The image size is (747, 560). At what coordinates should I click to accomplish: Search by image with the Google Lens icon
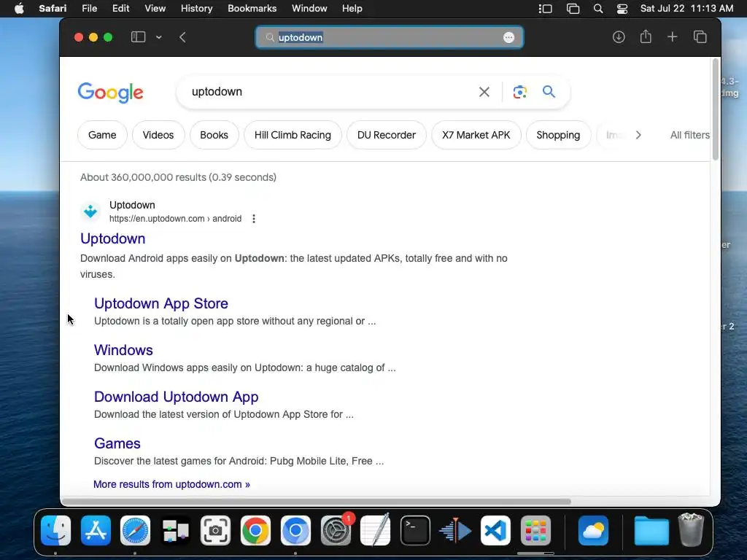click(519, 92)
